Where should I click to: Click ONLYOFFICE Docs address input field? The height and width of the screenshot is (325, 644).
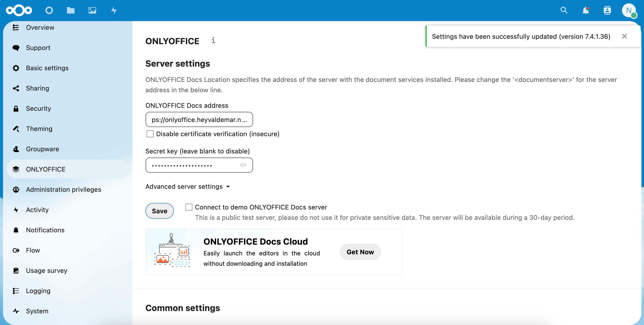pos(199,119)
